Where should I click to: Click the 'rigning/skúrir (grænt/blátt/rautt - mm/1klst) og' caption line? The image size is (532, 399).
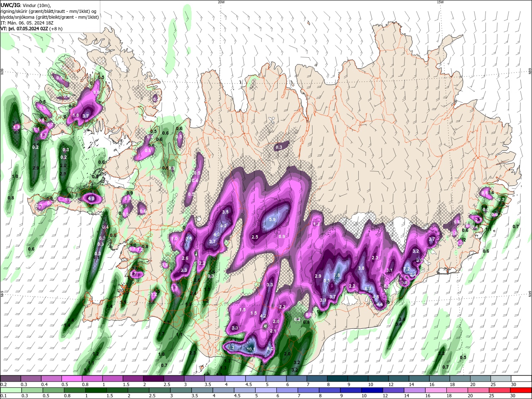[x=49, y=11]
